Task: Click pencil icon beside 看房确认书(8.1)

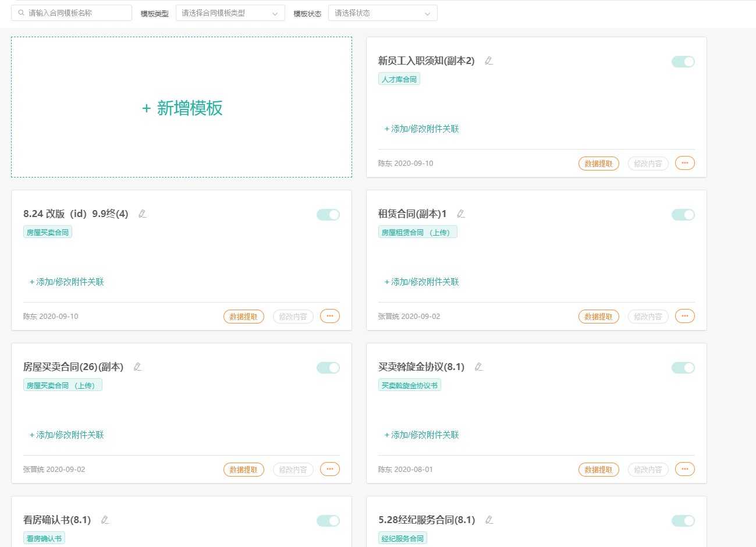Action: pyautogui.click(x=105, y=520)
